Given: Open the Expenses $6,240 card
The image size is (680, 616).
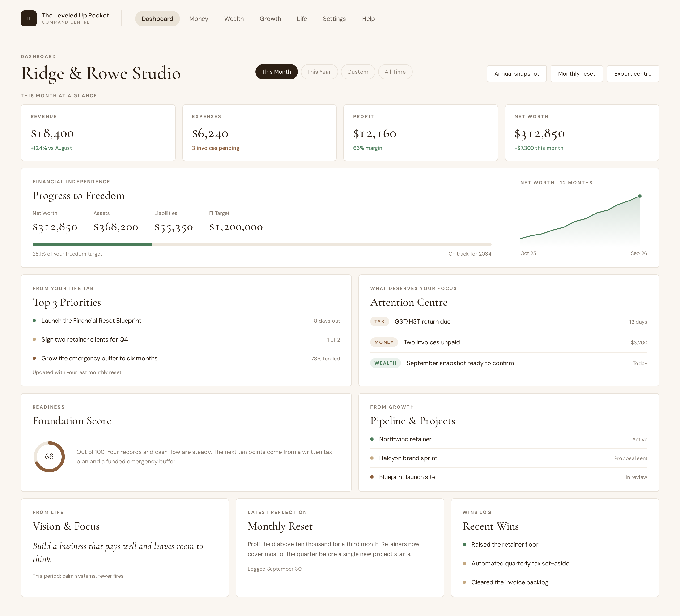Looking at the screenshot, I should click(x=259, y=133).
